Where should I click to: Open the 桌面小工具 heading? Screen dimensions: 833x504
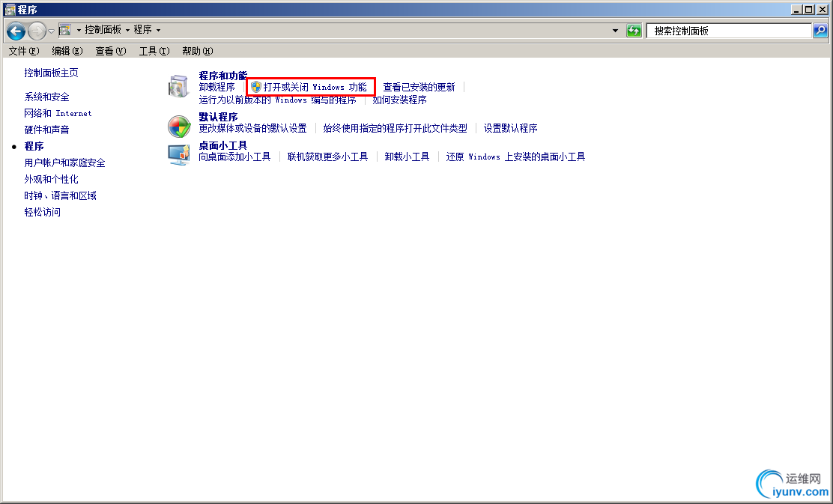[223, 145]
